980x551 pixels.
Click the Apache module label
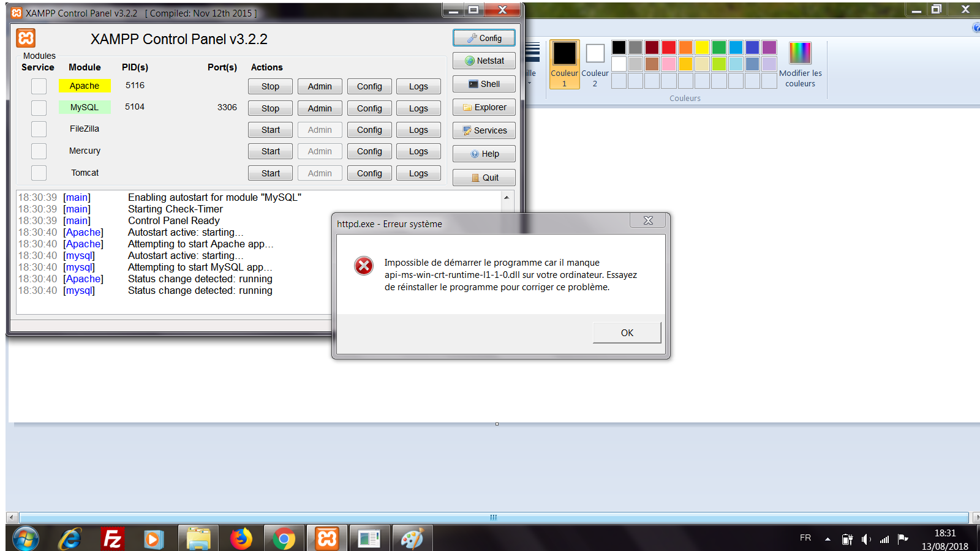85,86
